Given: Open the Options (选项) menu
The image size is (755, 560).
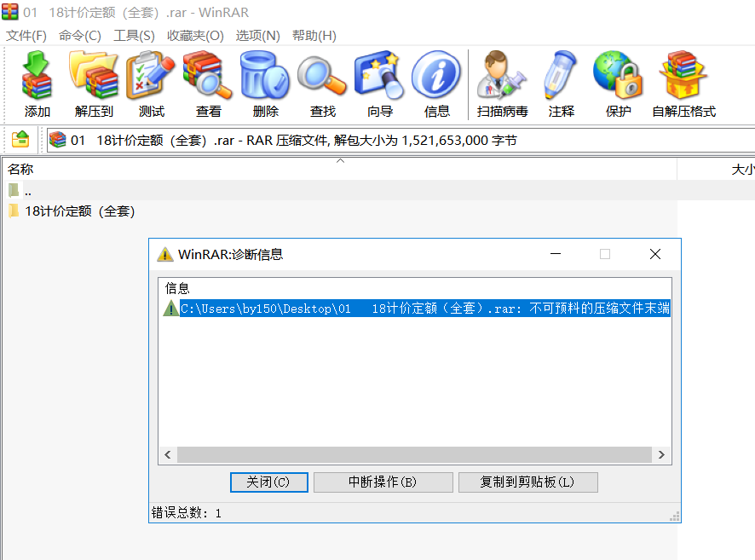Looking at the screenshot, I should click(257, 36).
